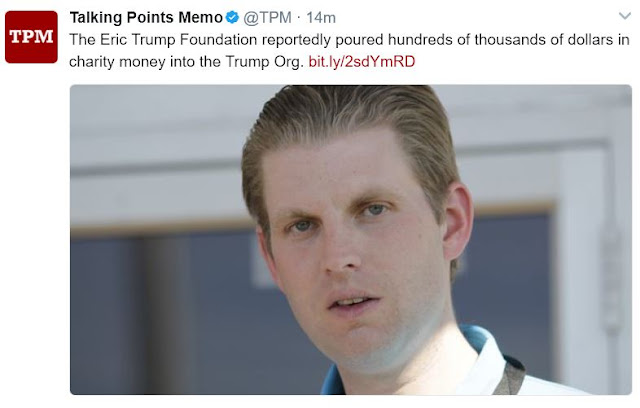Open the tweet menu caret icon
The image size is (640, 408).
[625, 16]
